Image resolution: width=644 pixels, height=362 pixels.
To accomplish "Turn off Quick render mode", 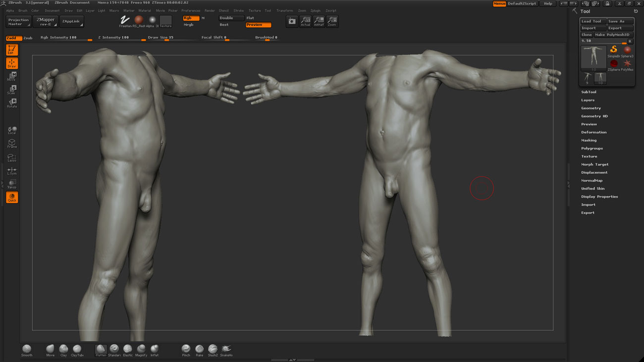I will pyautogui.click(x=12, y=197).
